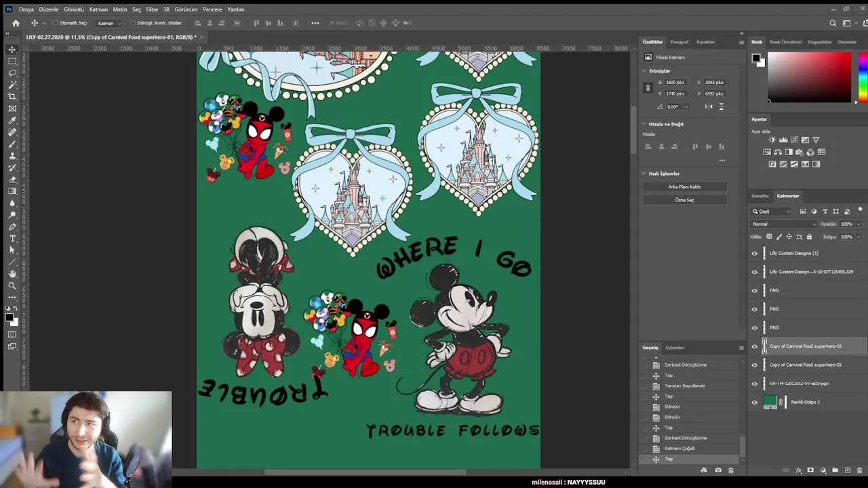Click the flip horizontal icon in Dönüştür
Screen dimensions: 868x488
click(709, 106)
